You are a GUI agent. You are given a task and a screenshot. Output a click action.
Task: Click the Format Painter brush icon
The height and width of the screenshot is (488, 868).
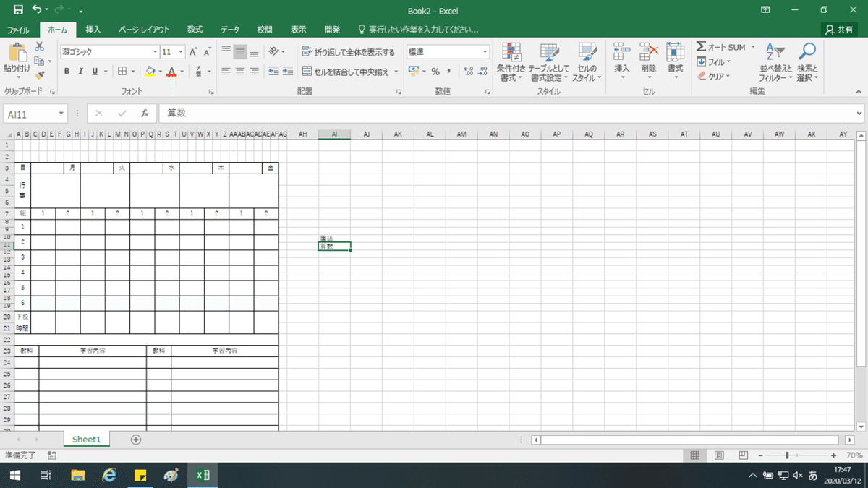(x=39, y=74)
